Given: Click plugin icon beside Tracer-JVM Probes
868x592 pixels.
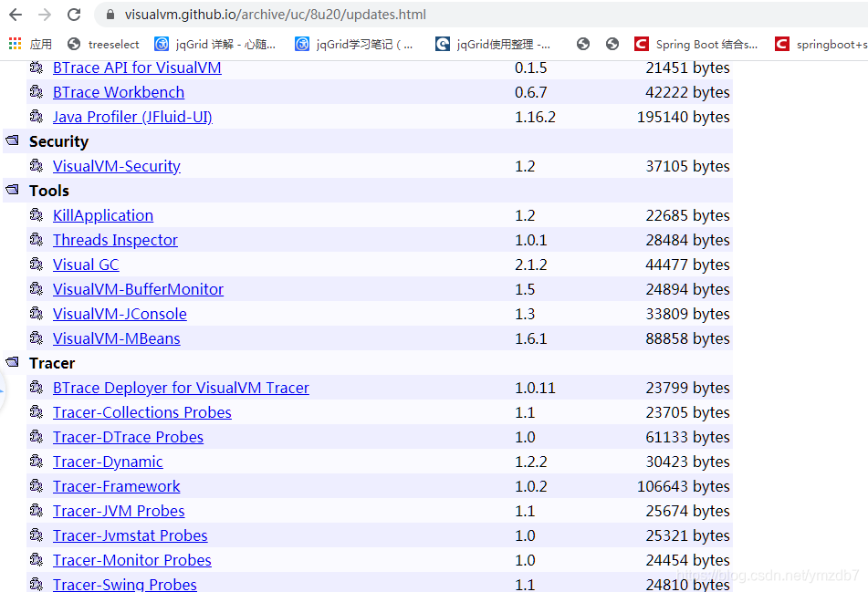Looking at the screenshot, I should (x=37, y=510).
